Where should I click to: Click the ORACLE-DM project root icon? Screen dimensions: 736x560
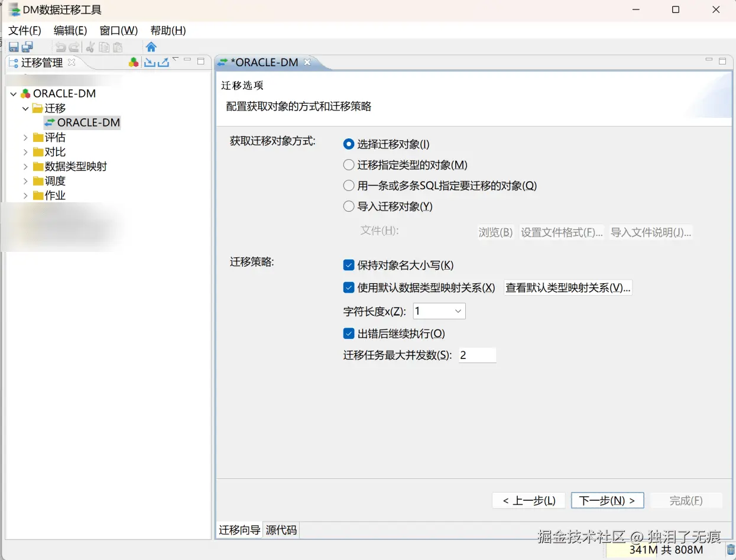[25, 93]
